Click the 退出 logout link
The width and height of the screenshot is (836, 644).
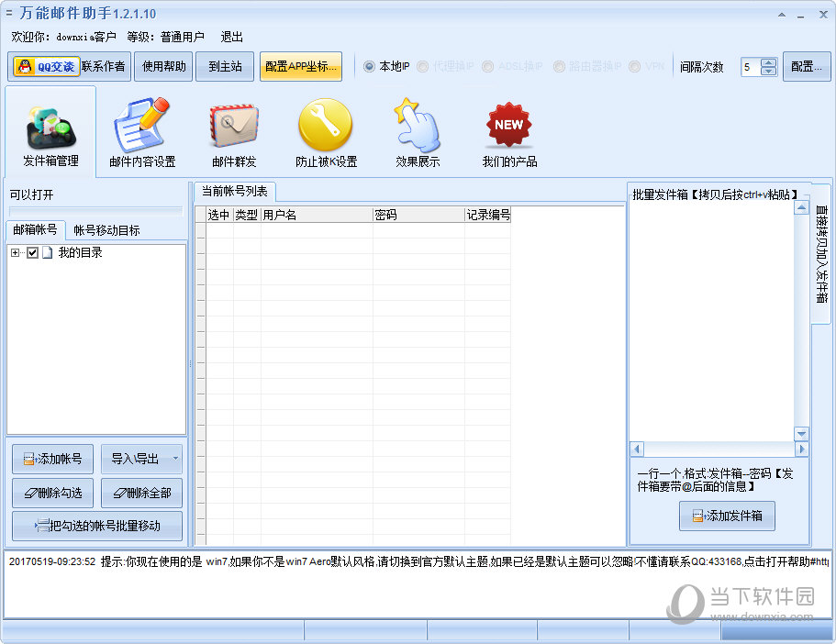click(x=232, y=37)
